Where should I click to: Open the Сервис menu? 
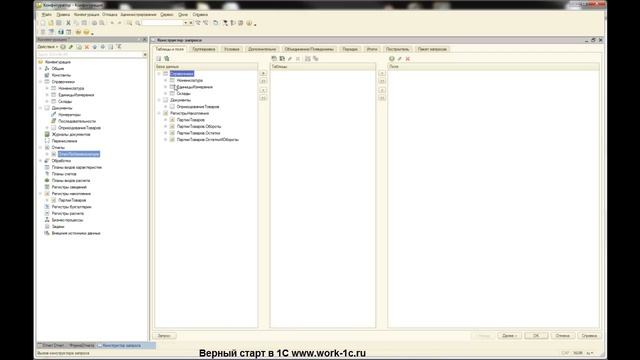point(167,14)
